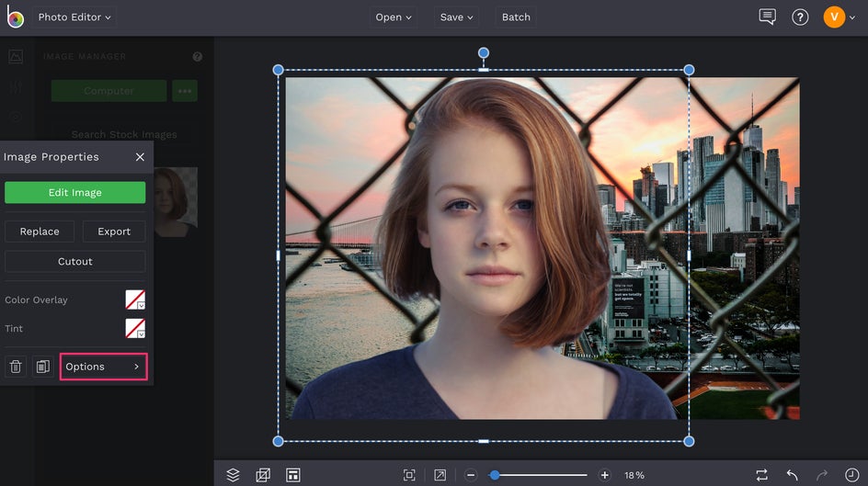The height and width of the screenshot is (486, 868).
Task: Open the user account avatar
Action: click(833, 17)
